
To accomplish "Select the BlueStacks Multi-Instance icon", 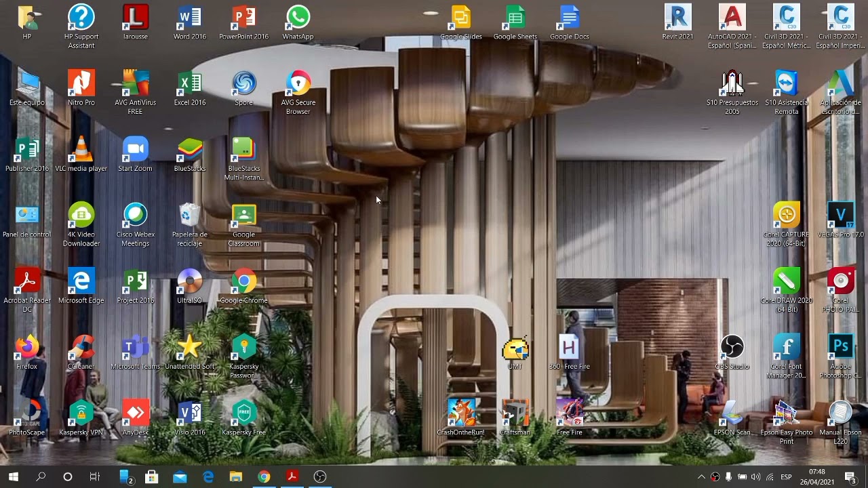I will pos(244,158).
